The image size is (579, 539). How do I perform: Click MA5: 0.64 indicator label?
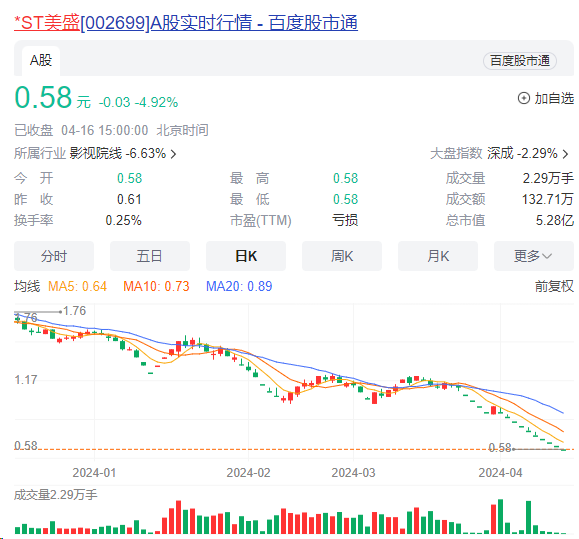coord(78,286)
